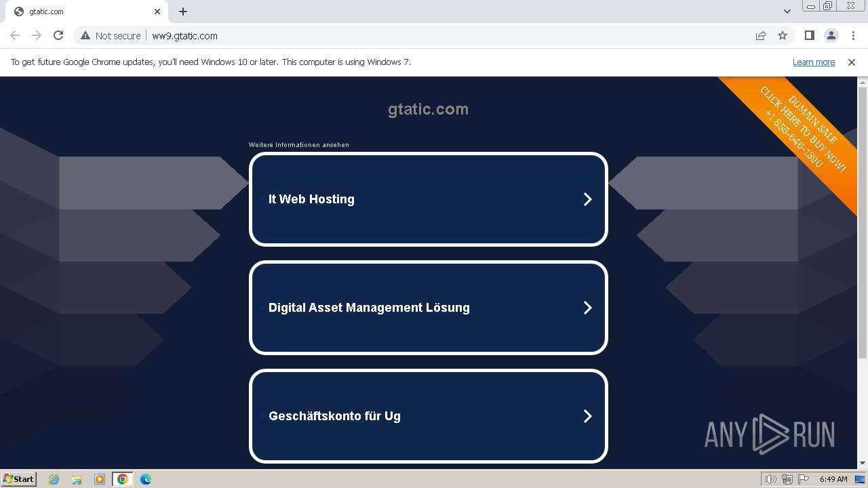This screenshot has width=868, height=488.
Task: Click the browser forward arrow
Action: (37, 35)
